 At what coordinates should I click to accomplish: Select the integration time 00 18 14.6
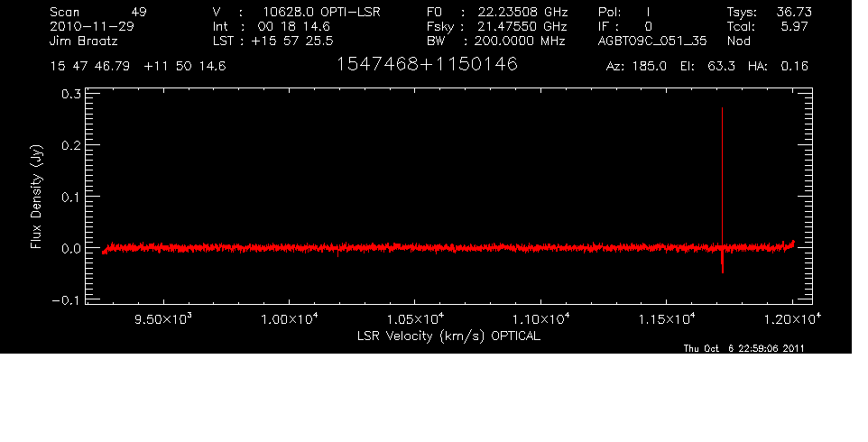[x=294, y=26]
